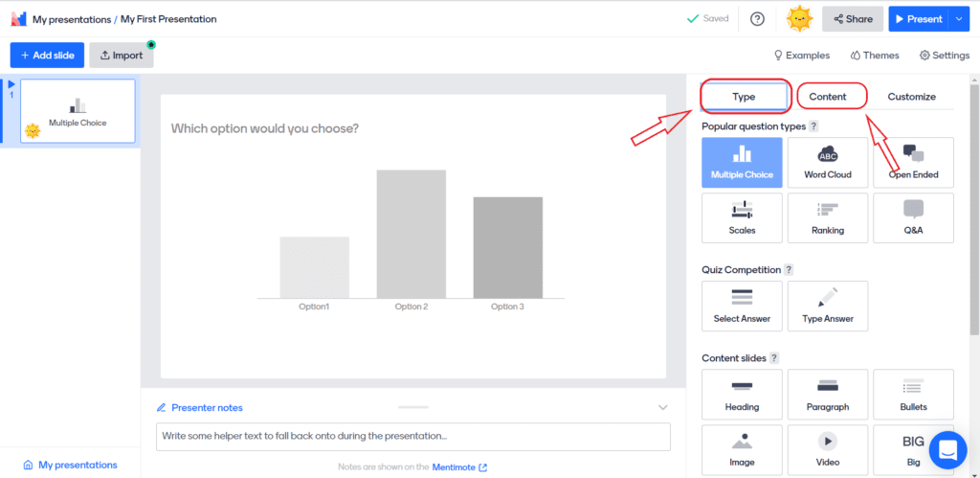Open the Customize tab
980x478 pixels.
[x=911, y=97]
